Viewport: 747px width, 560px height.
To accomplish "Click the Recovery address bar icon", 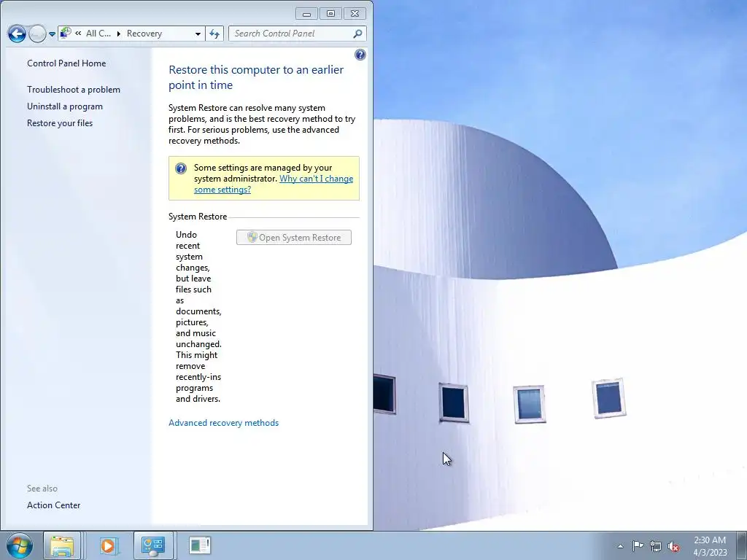I will pyautogui.click(x=66, y=33).
